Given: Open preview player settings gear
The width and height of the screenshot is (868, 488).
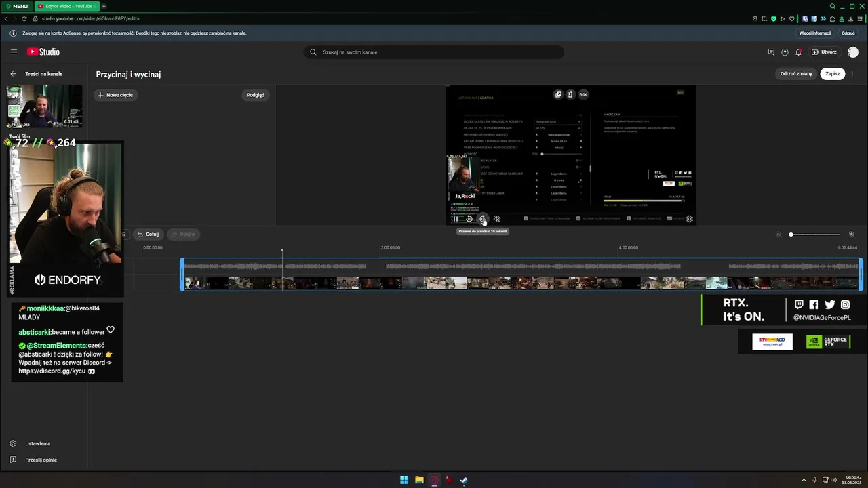Looking at the screenshot, I should coord(690,219).
